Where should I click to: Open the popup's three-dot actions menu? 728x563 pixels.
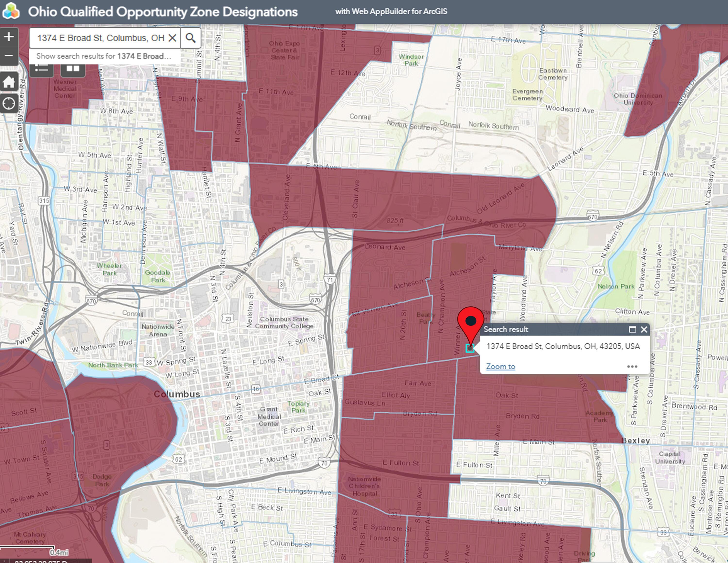(632, 367)
